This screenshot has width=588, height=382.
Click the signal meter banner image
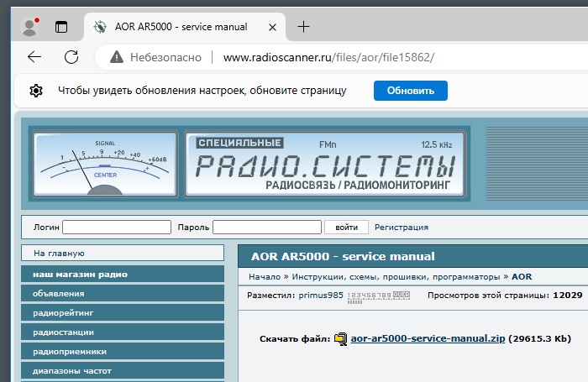tap(105, 164)
